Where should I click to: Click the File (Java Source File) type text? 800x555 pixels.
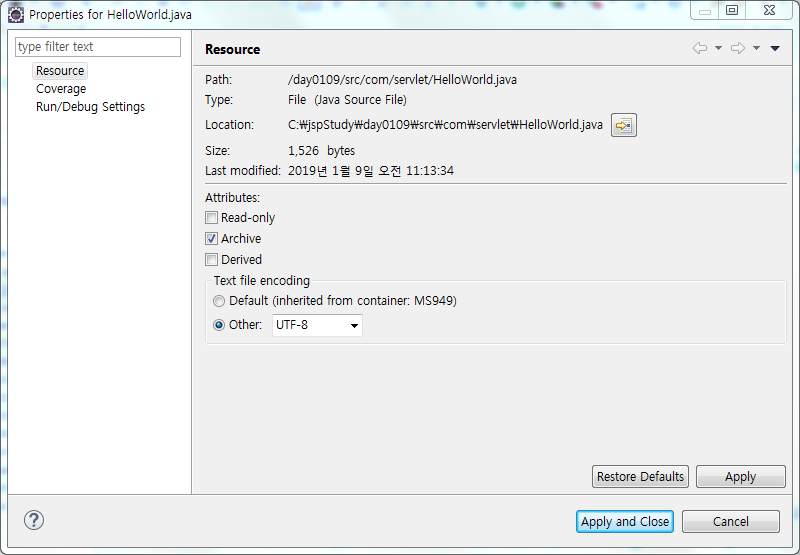347,99
